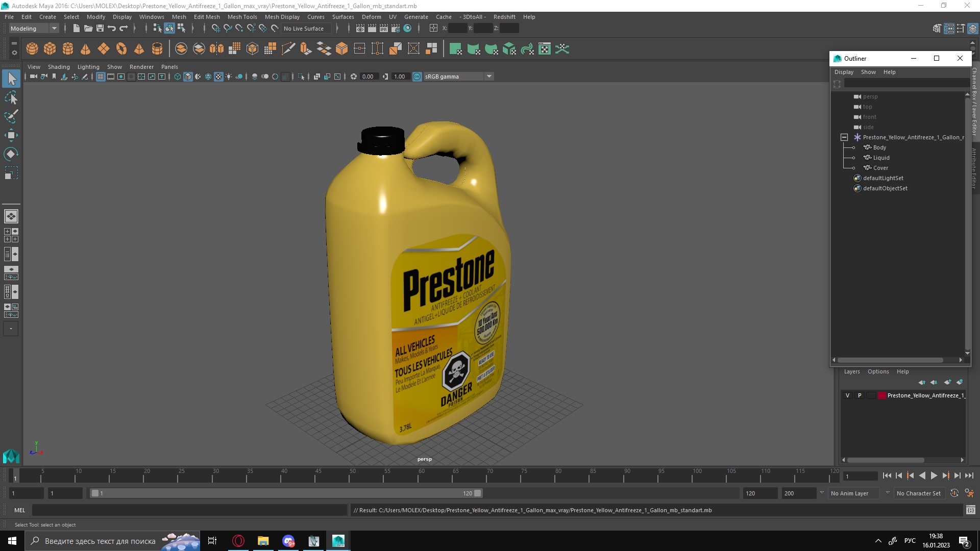Choose the Lasso select tool

click(11, 97)
